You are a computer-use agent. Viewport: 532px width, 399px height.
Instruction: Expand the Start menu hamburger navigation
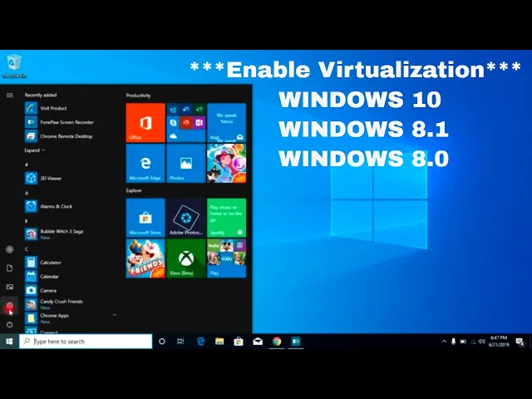pyautogui.click(x=9, y=96)
